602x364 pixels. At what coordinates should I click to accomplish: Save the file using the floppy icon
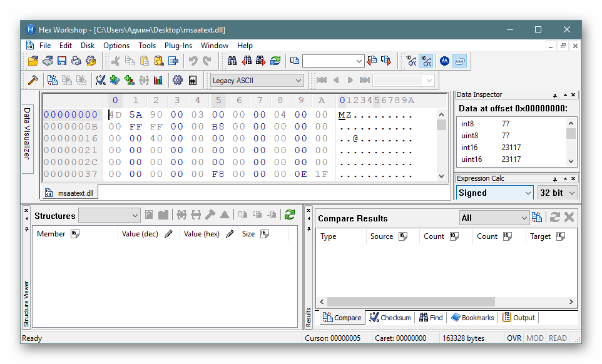pyautogui.click(x=62, y=61)
